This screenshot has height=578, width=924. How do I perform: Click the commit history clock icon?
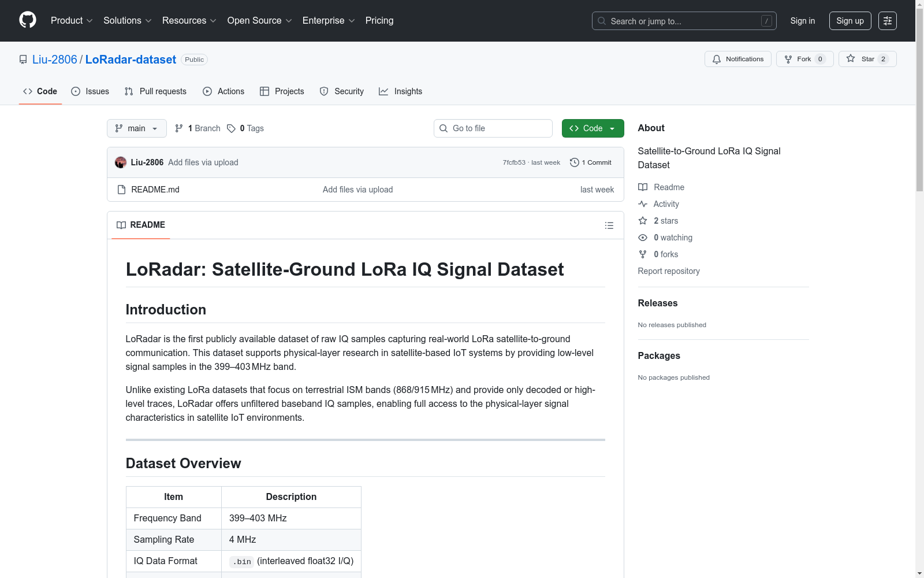574,162
